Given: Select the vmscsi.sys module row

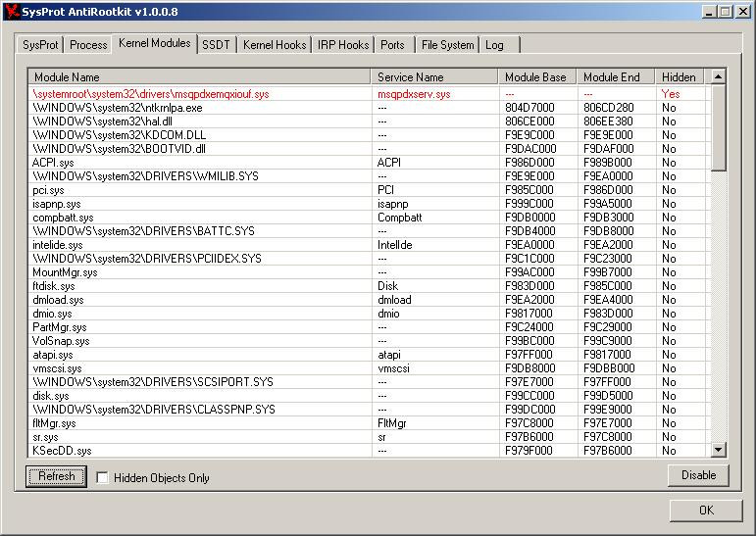Looking at the screenshot, I should [x=369, y=368].
